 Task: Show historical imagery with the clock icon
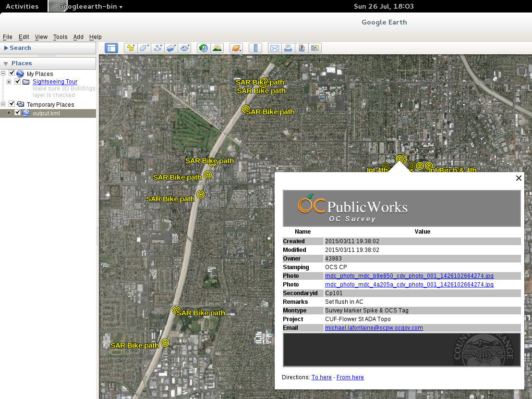[204, 48]
